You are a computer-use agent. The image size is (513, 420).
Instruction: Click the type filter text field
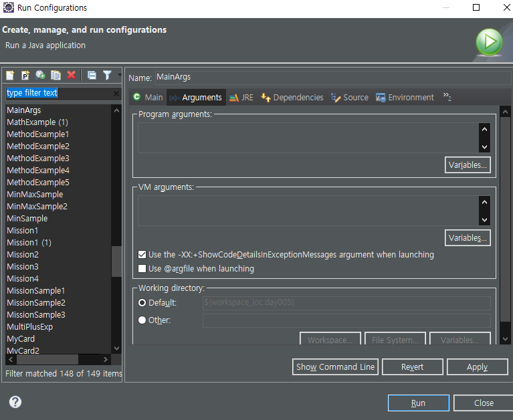[60, 93]
